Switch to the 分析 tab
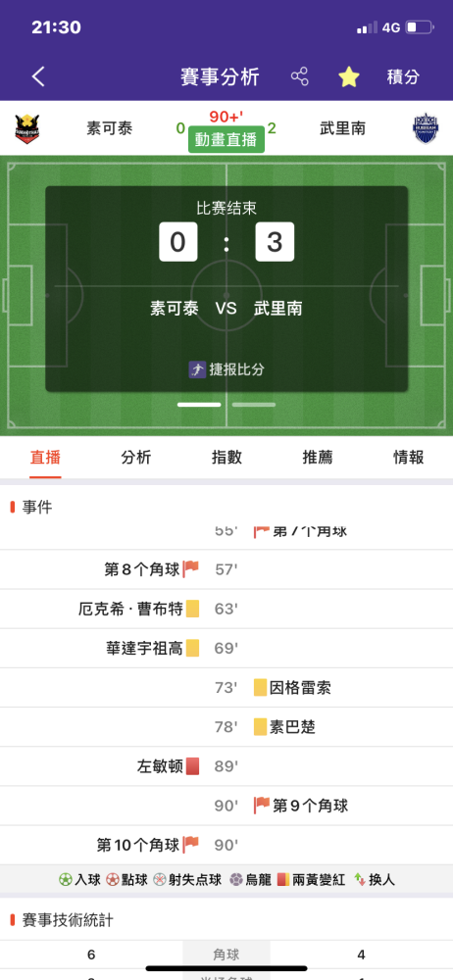This screenshot has width=453, height=980. point(135,457)
